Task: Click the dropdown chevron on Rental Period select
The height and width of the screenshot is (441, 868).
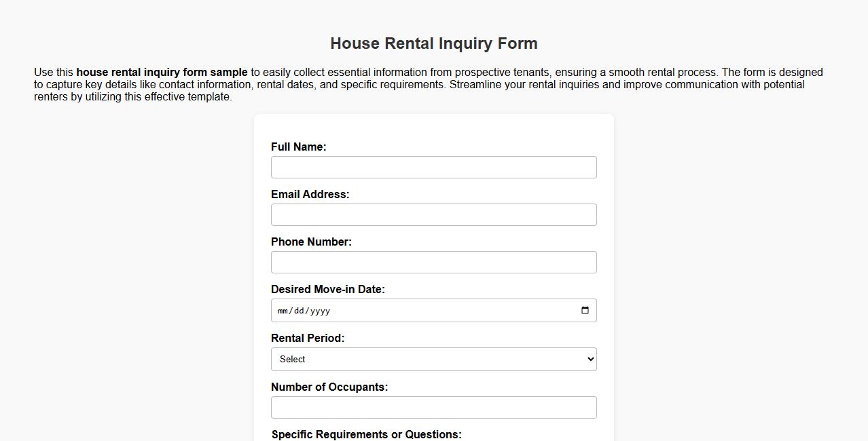Action: (588, 359)
